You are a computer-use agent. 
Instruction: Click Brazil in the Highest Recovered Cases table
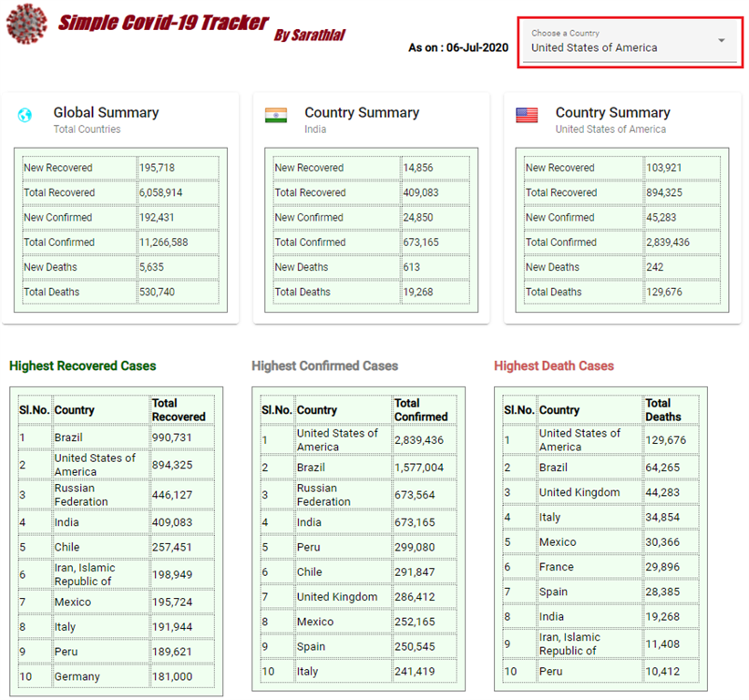tap(75, 437)
